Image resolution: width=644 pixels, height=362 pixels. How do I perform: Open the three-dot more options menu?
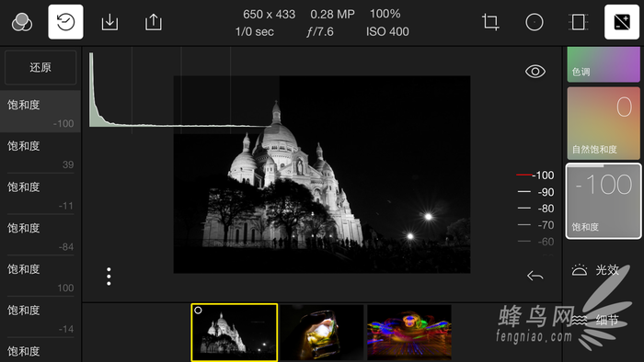click(x=109, y=277)
